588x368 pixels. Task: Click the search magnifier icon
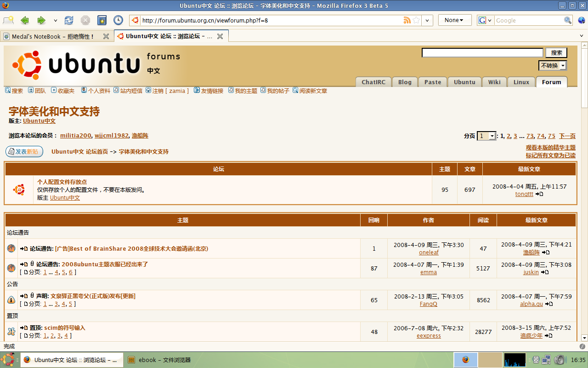click(568, 20)
